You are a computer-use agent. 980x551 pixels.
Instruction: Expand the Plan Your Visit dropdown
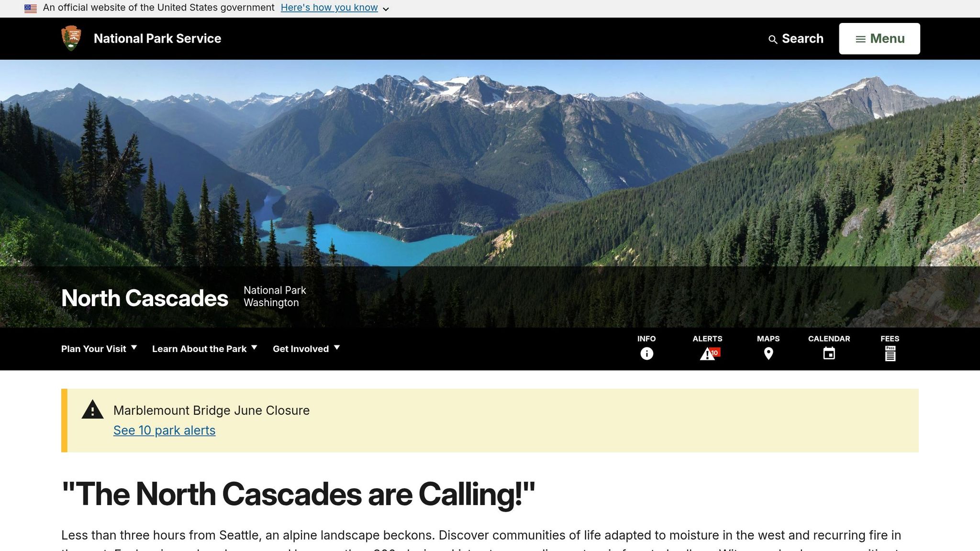click(x=99, y=349)
